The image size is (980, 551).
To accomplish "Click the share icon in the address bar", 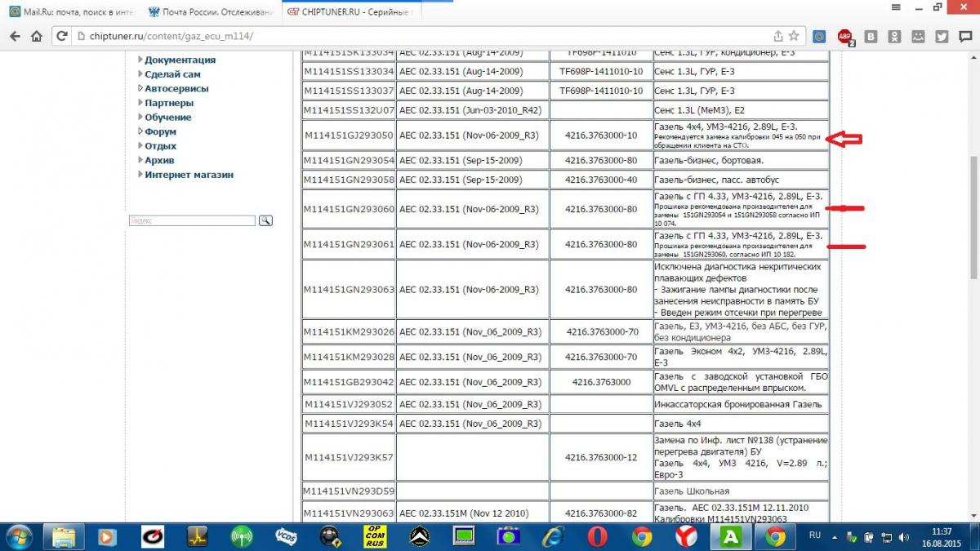I will [778, 37].
